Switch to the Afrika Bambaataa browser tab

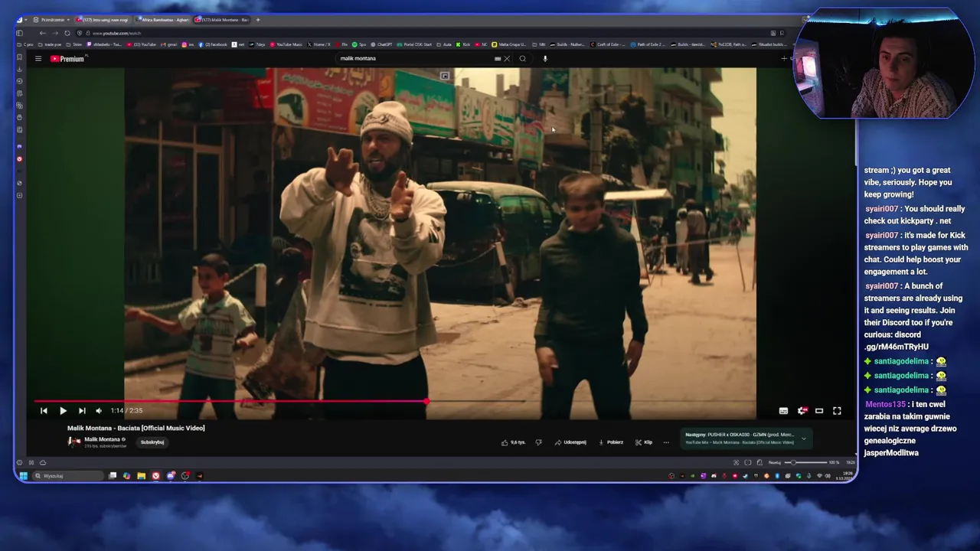tap(162, 20)
